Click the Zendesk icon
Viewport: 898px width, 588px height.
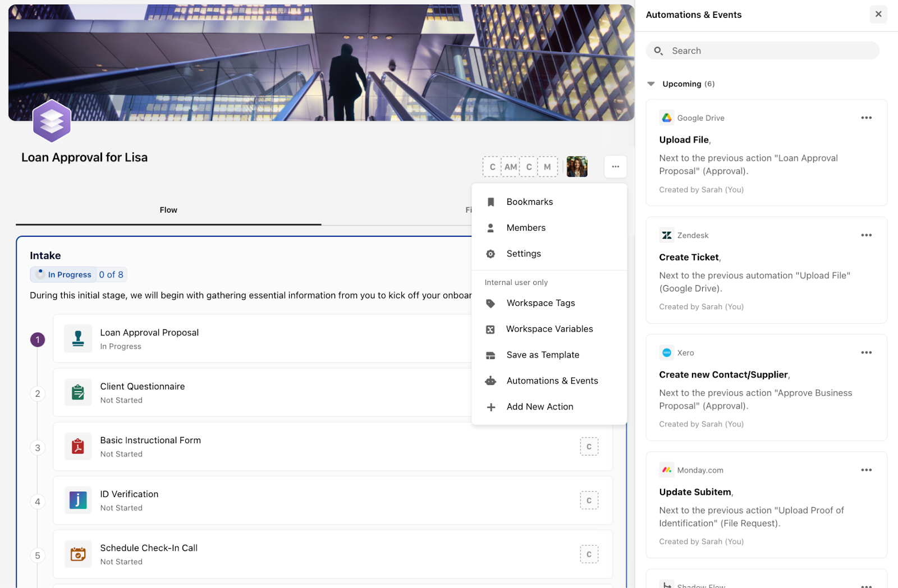click(667, 235)
